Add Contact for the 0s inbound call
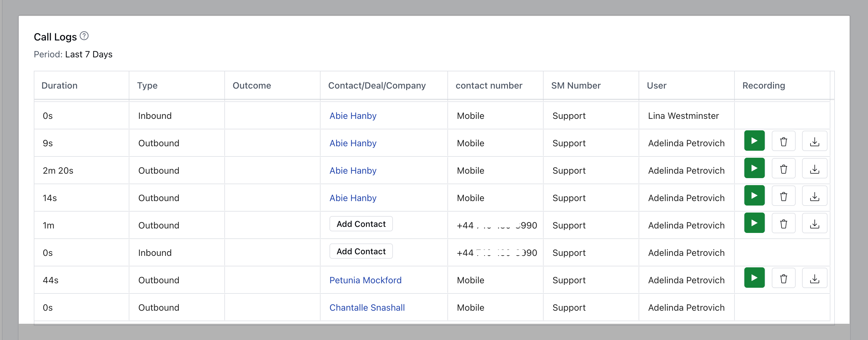 point(361,251)
